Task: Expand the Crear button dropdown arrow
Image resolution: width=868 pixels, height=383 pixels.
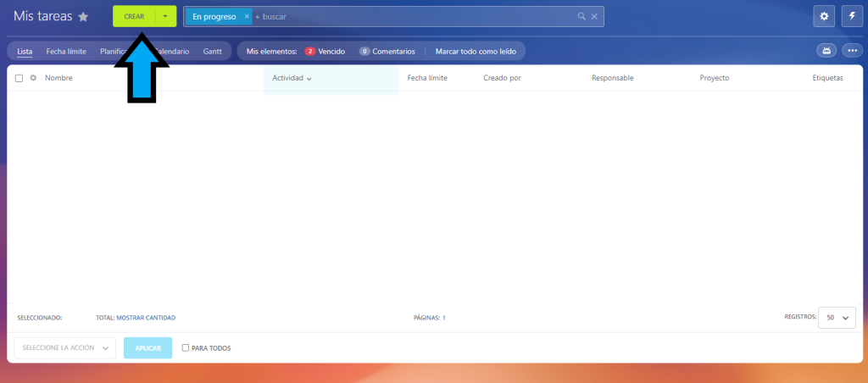Action: 166,16
